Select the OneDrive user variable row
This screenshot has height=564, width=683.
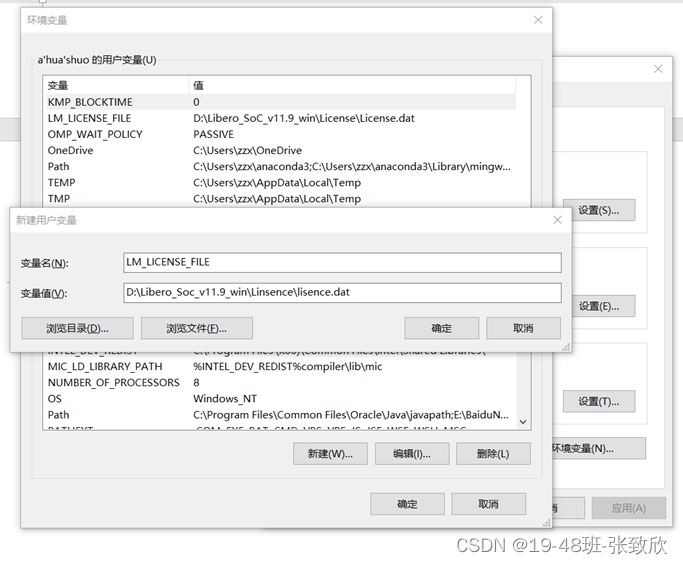pyautogui.click(x=281, y=150)
